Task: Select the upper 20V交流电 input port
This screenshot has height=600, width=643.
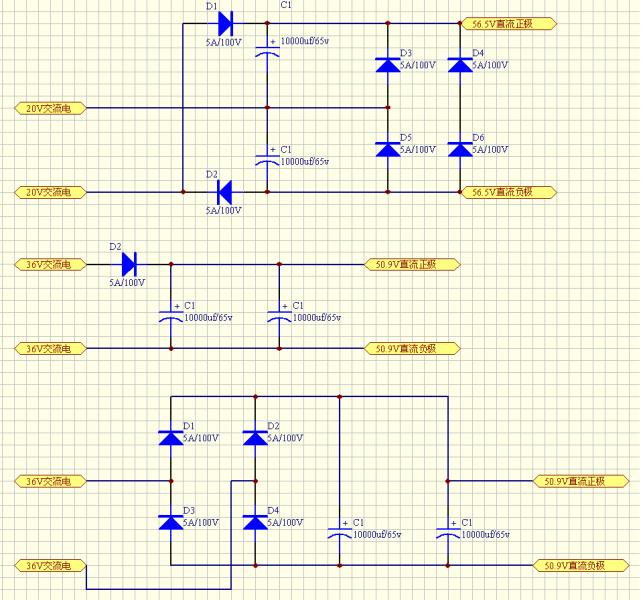Action: click(x=49, y=107)
